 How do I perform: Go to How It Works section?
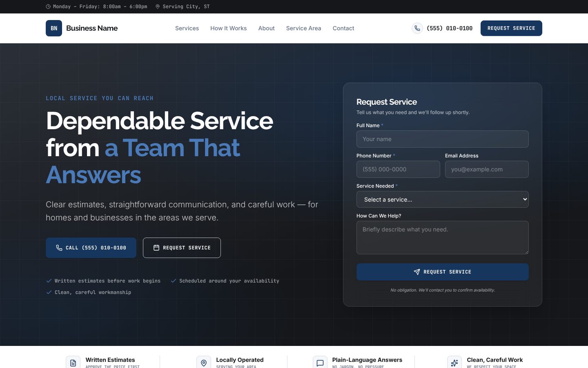229,28
